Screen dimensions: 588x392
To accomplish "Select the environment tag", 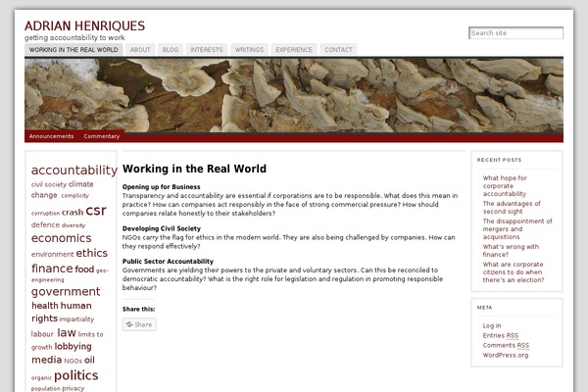I will point(53,255).
